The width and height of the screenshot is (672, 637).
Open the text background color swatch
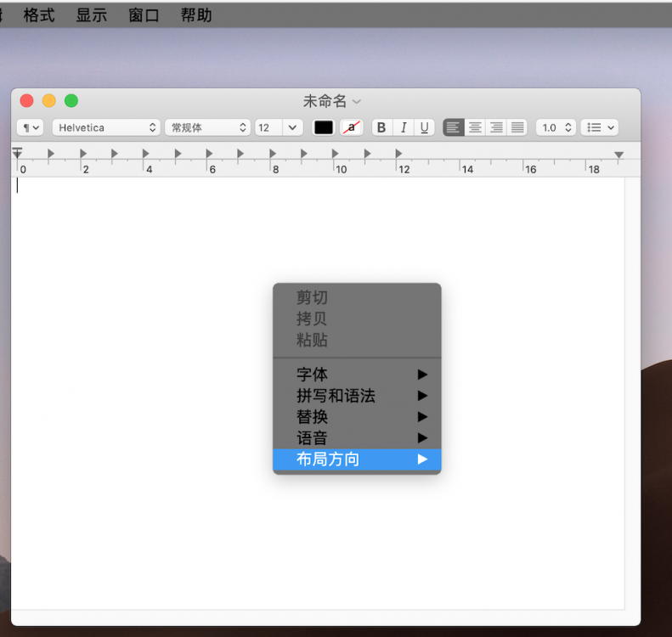click(x=352, y=127)
